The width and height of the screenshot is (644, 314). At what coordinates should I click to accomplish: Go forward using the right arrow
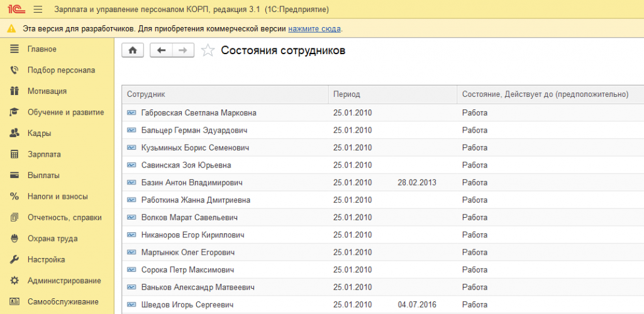pos(182,51)
